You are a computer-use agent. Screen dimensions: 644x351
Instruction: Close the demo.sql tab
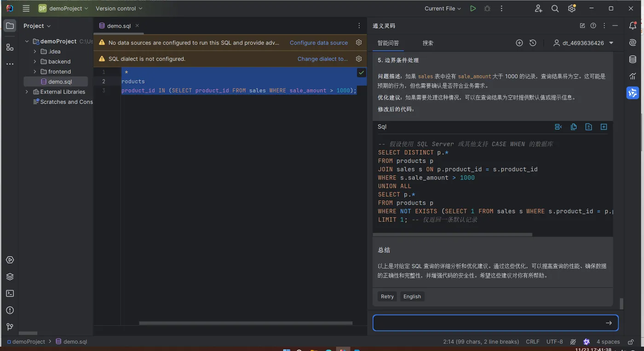(137, 26)
